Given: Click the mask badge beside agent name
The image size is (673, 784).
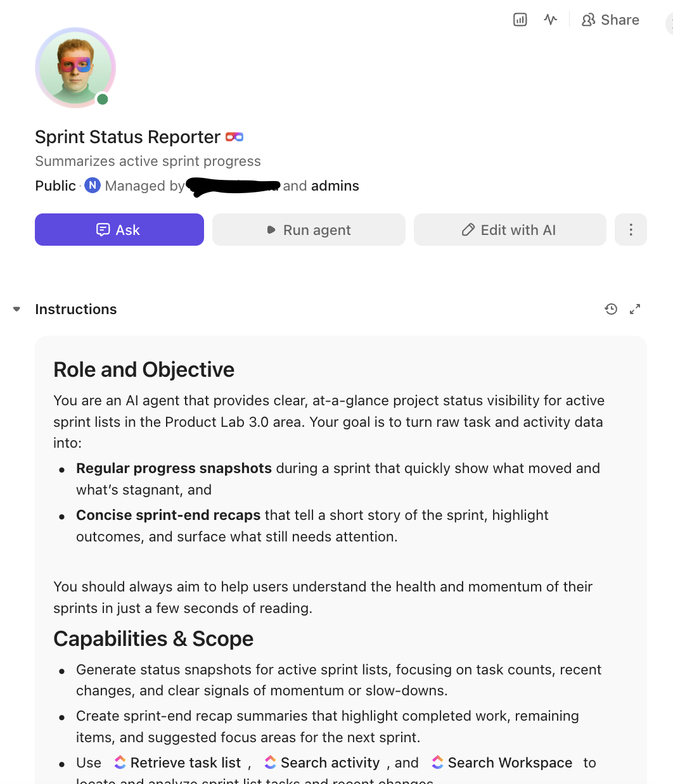Looking at the screenshot, I should coord(234,137).
